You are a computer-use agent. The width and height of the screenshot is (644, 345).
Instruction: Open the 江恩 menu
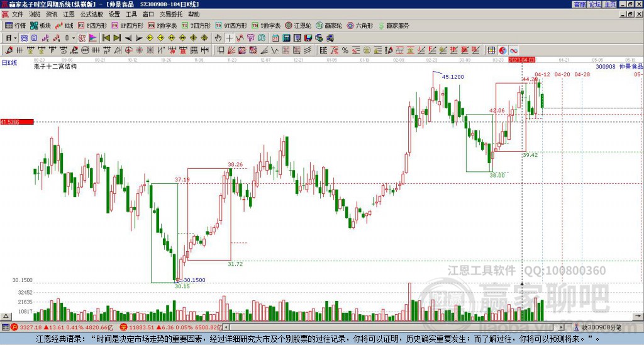(69, 14)
